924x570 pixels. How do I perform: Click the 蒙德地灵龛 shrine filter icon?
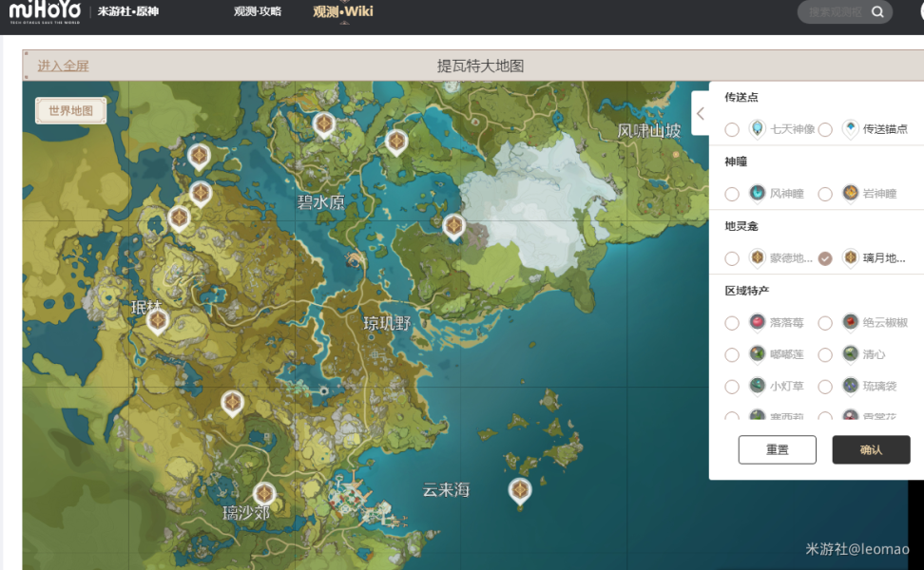[x=757, y=257]
